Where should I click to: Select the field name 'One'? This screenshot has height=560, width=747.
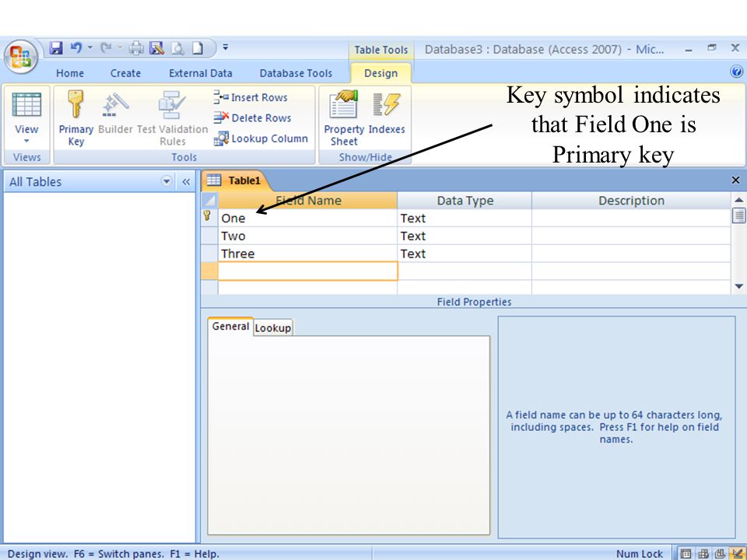(233, 218)
